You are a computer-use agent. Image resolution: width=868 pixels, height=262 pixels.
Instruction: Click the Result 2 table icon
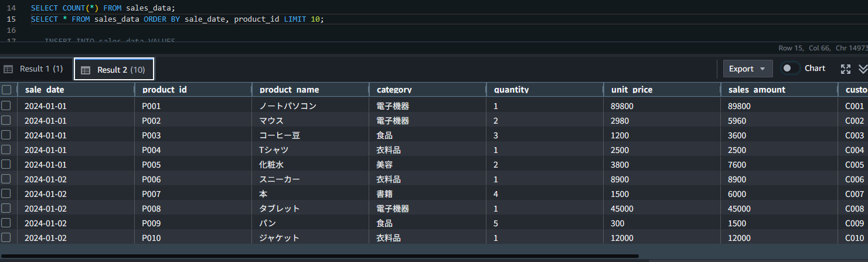pyautogui.click(x=86, y=70)
